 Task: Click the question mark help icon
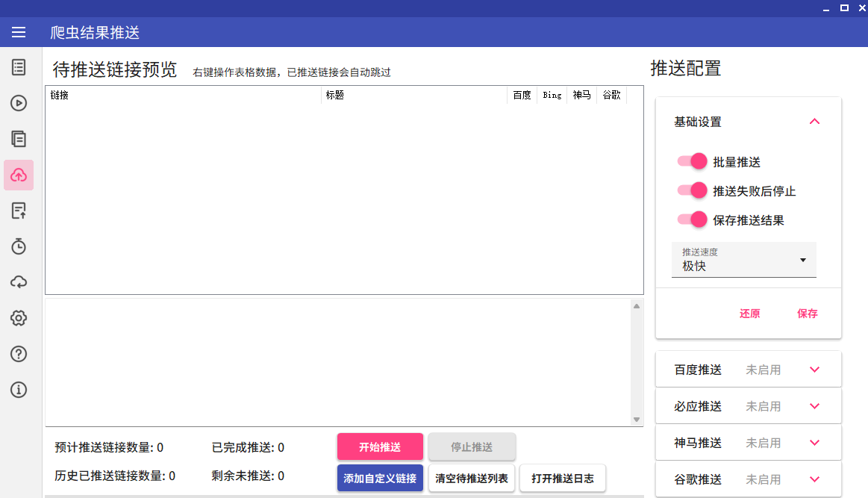coord(19,354)
